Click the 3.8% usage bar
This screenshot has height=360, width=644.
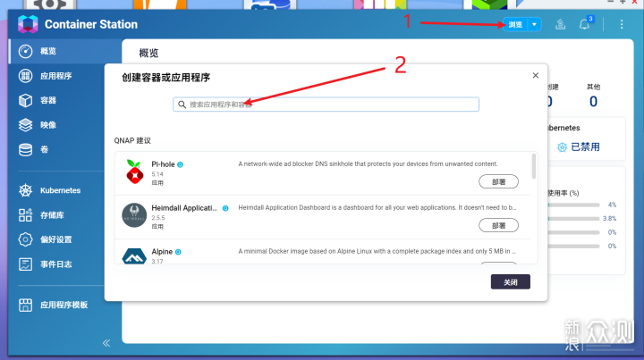(x=573, y=219)
